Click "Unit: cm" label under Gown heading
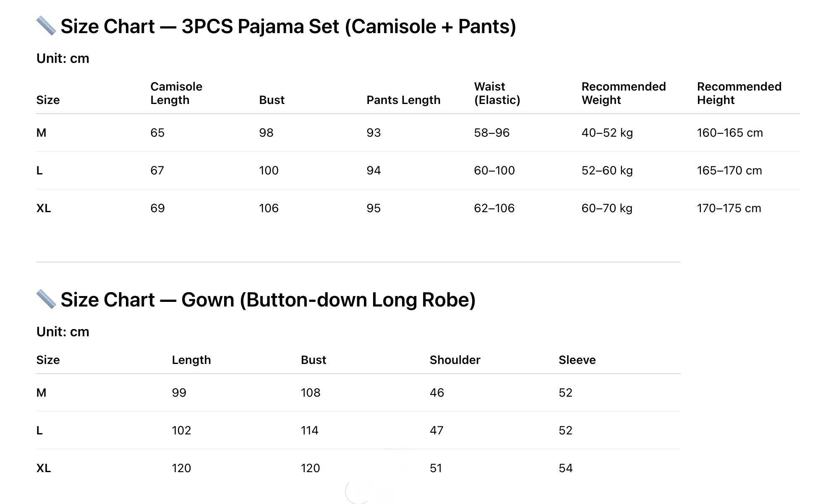This screenshot has height=504, width=831. [x=63, y=332]
